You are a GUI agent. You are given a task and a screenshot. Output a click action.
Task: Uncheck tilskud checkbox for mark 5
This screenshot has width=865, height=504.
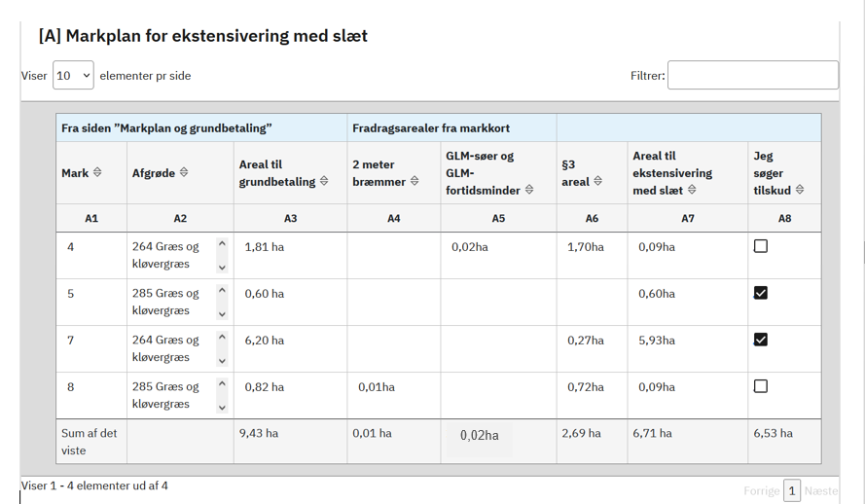click(761, 293)
